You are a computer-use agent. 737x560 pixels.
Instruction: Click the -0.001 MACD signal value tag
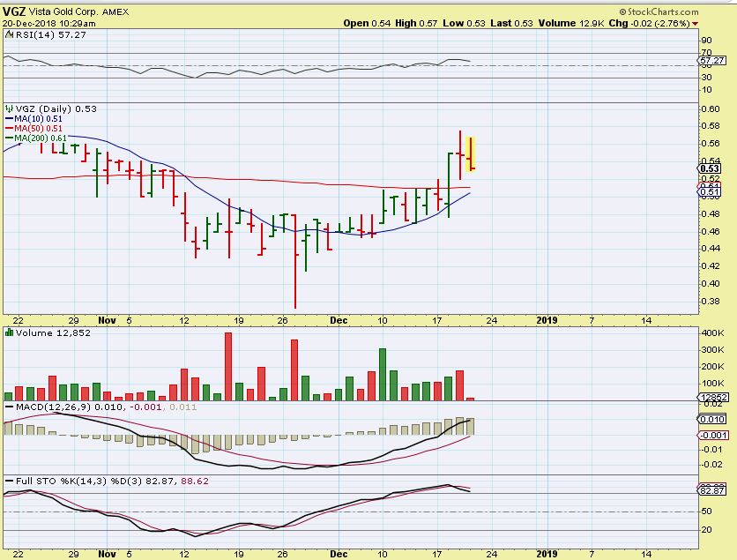click(x=713, y=436)
